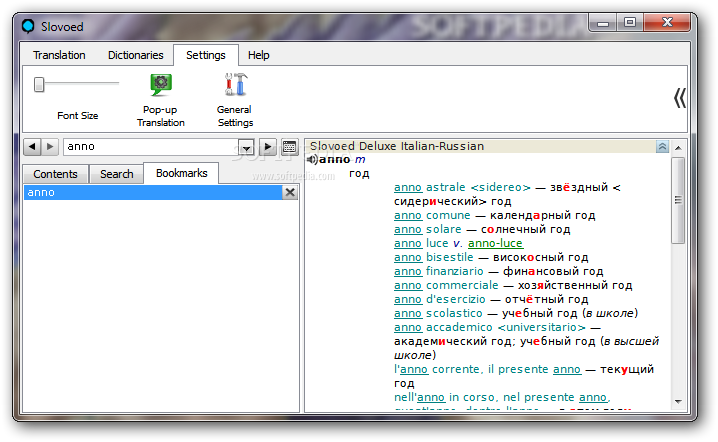Open the Dictionaries tab
The height and width of the screenshot is (442, 718).
136,55
